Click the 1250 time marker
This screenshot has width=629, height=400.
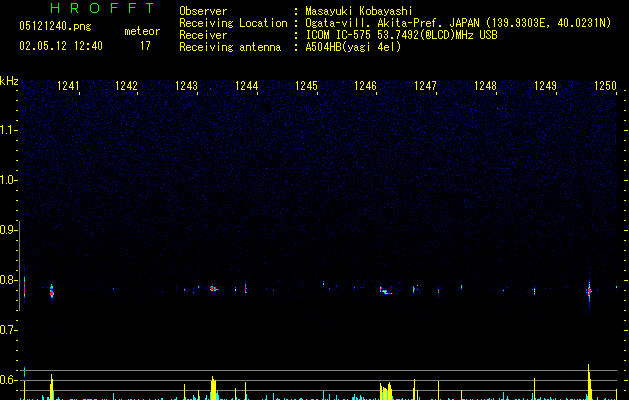click(x=605, y=86)
